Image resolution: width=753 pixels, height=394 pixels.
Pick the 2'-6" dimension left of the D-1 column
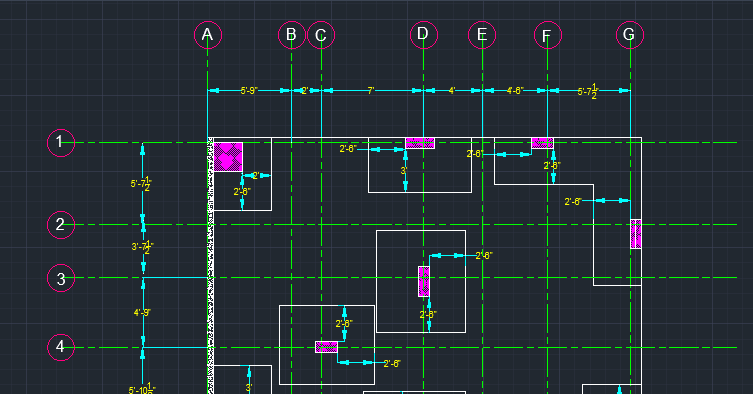[x=348, y=149]
